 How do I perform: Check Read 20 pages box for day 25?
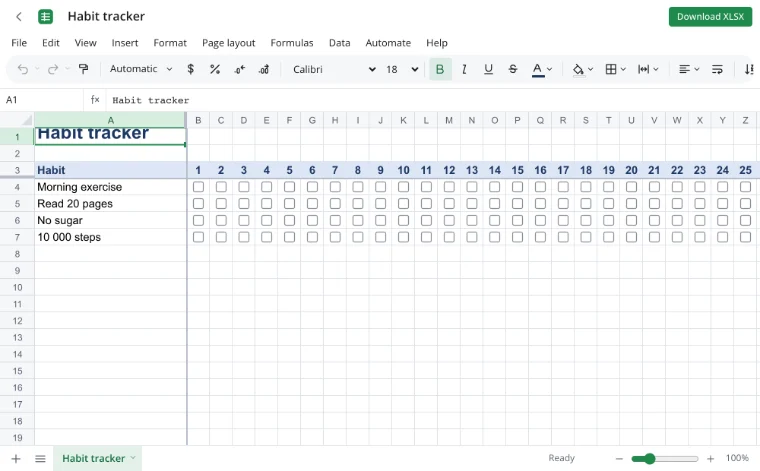745,204
